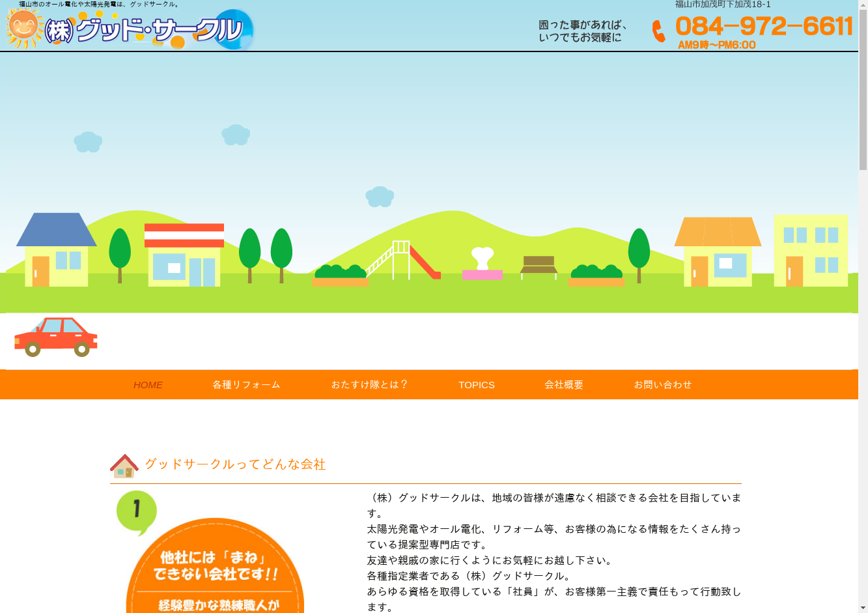The width and height of the screenshot is (868, 613).
Task: Select the orange telephone handset icon
Action: coord(659,31)
